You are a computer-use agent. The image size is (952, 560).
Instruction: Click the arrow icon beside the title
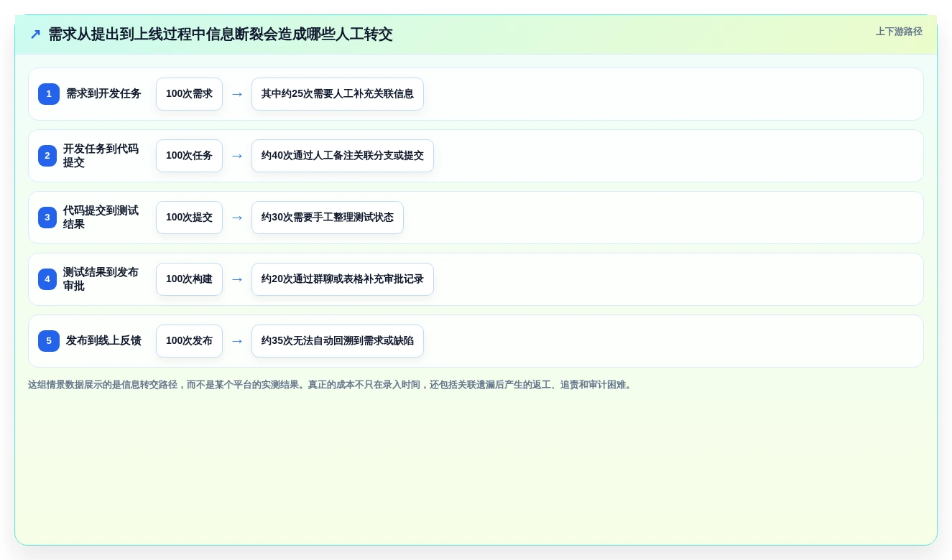coord(35,34)
